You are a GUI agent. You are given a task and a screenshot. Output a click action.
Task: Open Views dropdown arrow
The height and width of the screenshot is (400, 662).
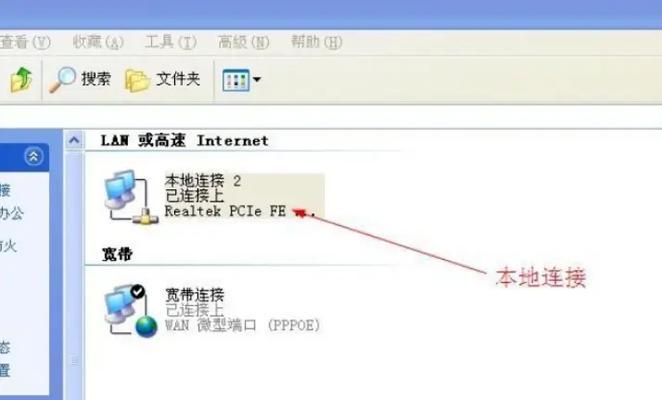click(x=256, y=79)
